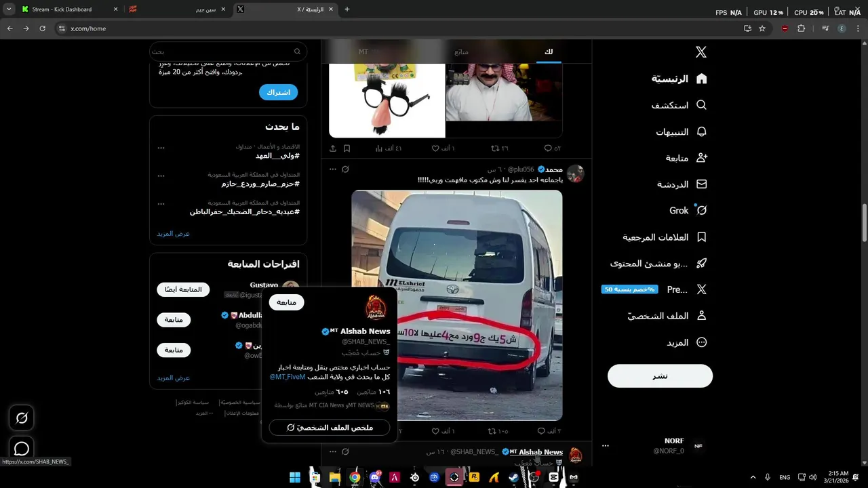The height and width of the screenshot is (488, 868).
Task: Open @MT_FiveM link in hover card
Action: [x=288, y=377]
